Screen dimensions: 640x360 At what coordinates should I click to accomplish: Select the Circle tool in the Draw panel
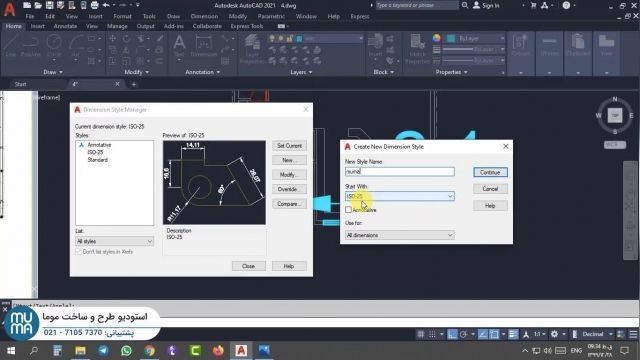(x=54, y=46)
